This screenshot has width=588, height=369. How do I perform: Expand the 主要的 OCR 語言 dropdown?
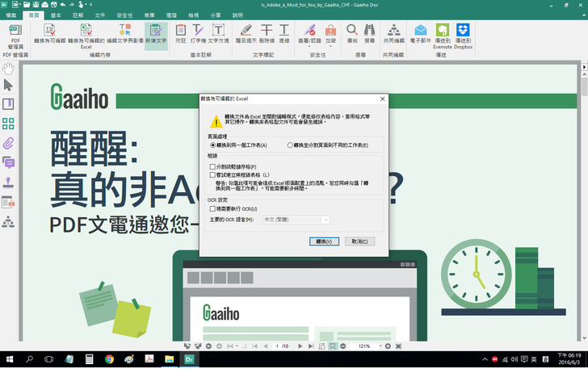coord(325,220)
